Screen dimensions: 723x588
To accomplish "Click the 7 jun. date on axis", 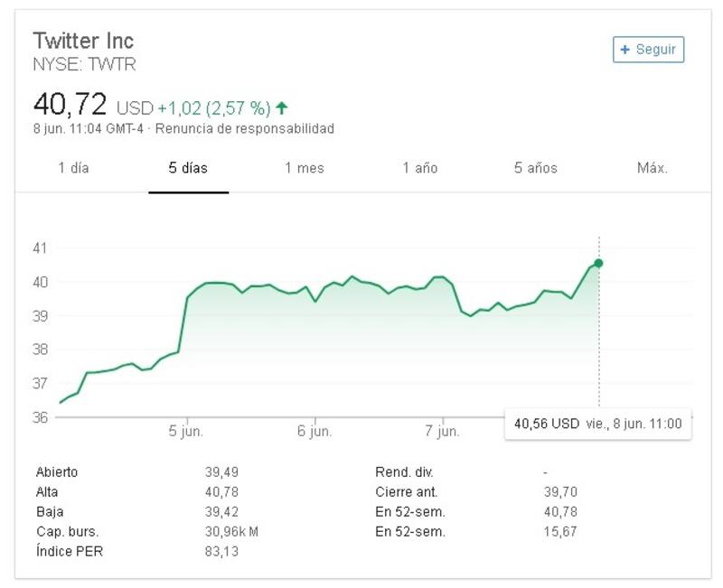I will pos(442,433).
